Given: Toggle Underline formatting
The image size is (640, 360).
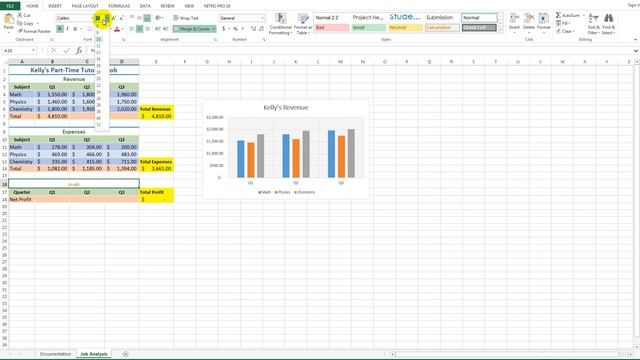Looking at the screenshot, I should click(75, 29).
